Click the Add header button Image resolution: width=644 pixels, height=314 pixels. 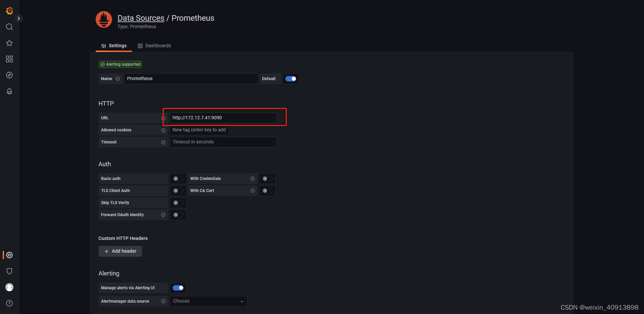tap(120, 251)
